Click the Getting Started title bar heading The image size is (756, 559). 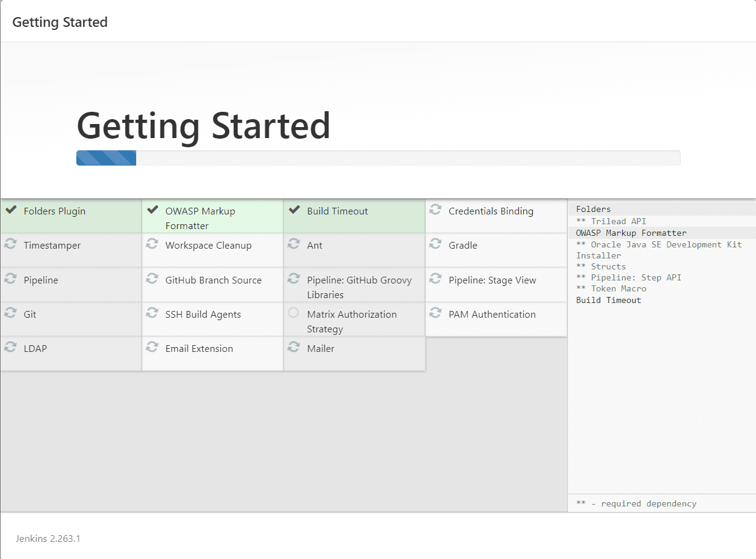click(59, 22)
